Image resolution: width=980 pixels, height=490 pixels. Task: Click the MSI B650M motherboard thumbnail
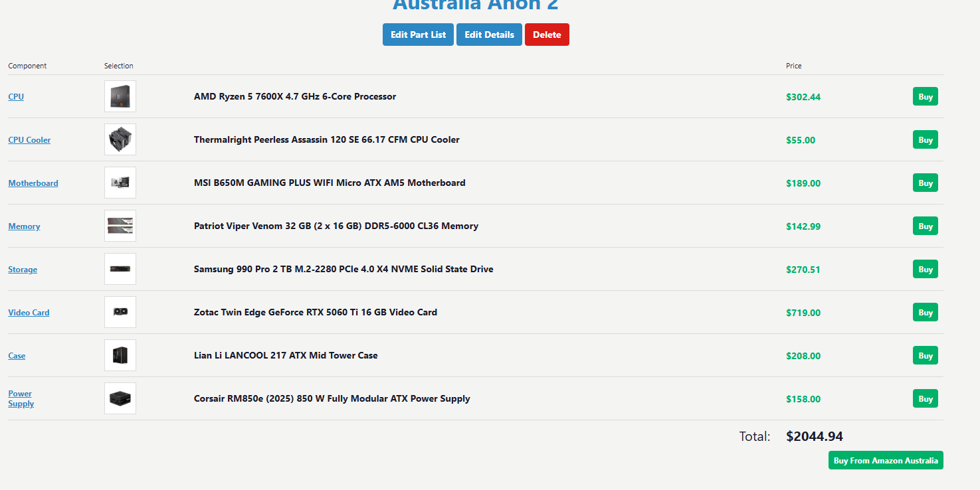[x=120, y=183]
